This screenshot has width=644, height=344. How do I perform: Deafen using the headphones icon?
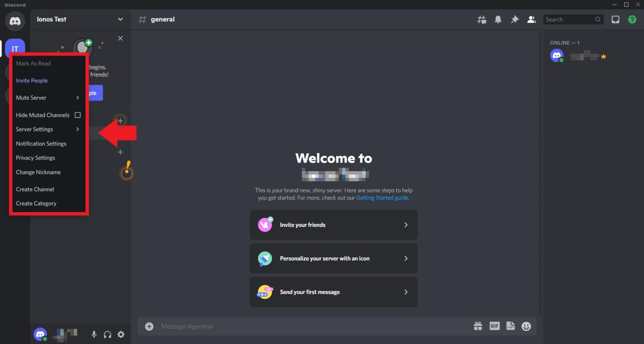pyautogui.click(x=107, y=335)
